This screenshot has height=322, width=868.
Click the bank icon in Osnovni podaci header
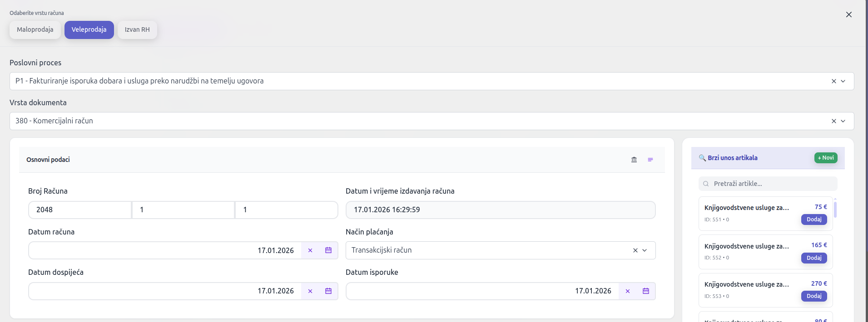pyautogui.click(x=634, y=160)
